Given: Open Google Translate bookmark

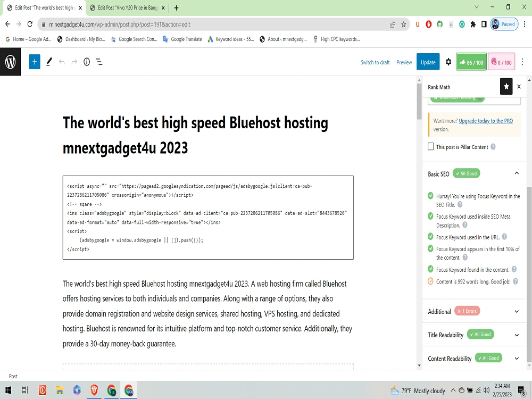Looking at the screenshot, I should pyautogui.click(x=182, y=39).
